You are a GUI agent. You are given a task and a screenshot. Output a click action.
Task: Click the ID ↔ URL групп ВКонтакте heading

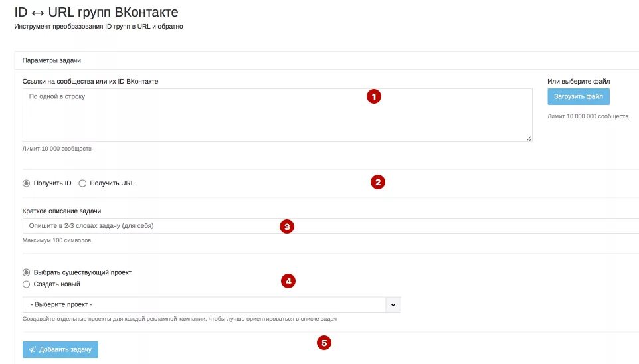(x=96, y=12)
